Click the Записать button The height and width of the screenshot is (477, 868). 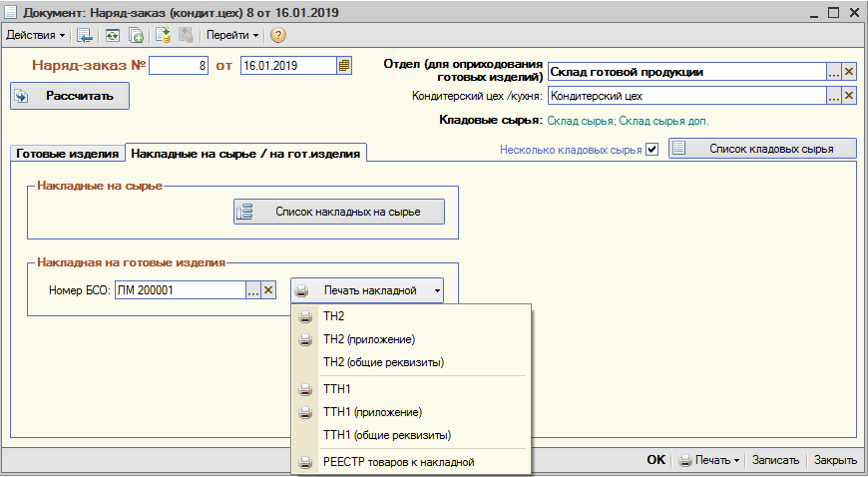pos(775,460)
